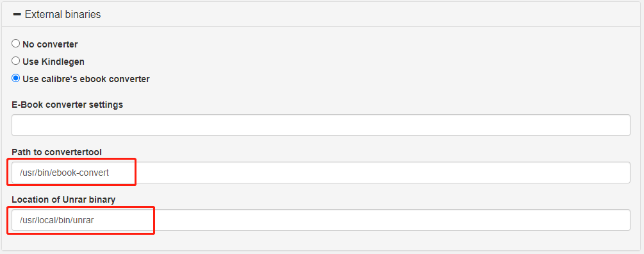644x254 pixels.
Task: Select the No converter radio button
Action: pyautogui.click(x=15, y=44)
